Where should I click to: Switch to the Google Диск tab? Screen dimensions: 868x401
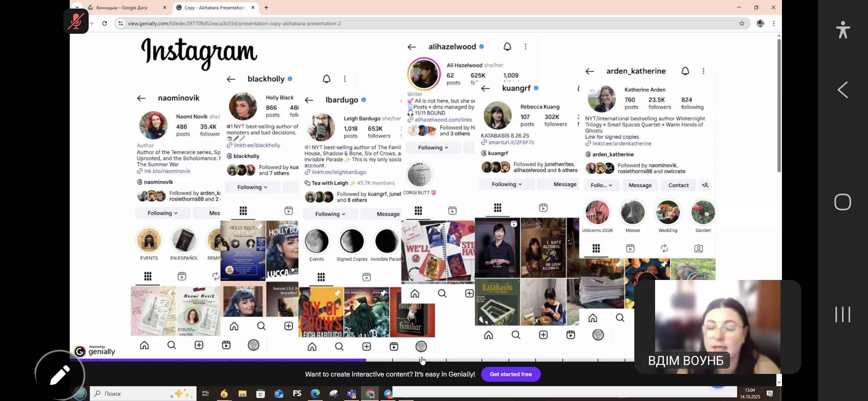(x=122, y=7)
